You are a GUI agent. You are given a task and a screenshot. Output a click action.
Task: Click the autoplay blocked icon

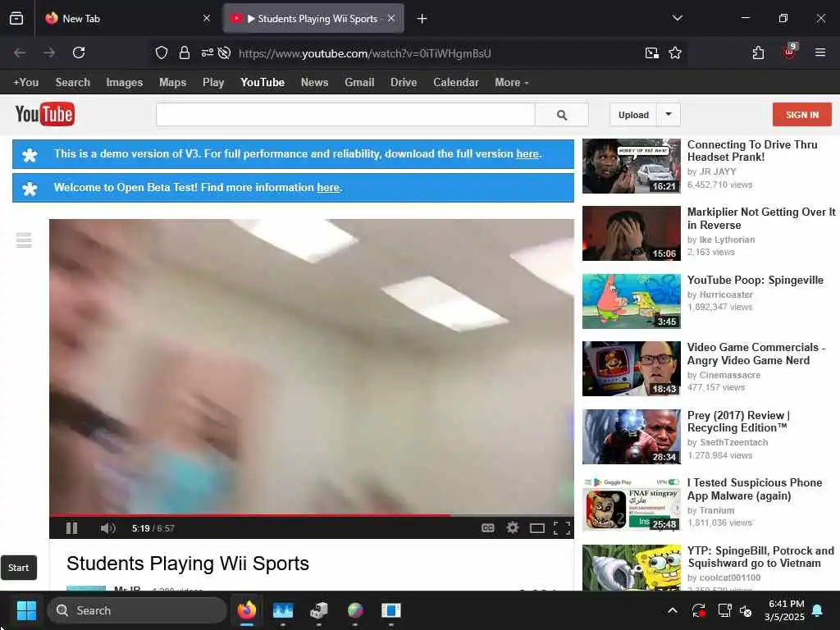click(x=225, y=52)
